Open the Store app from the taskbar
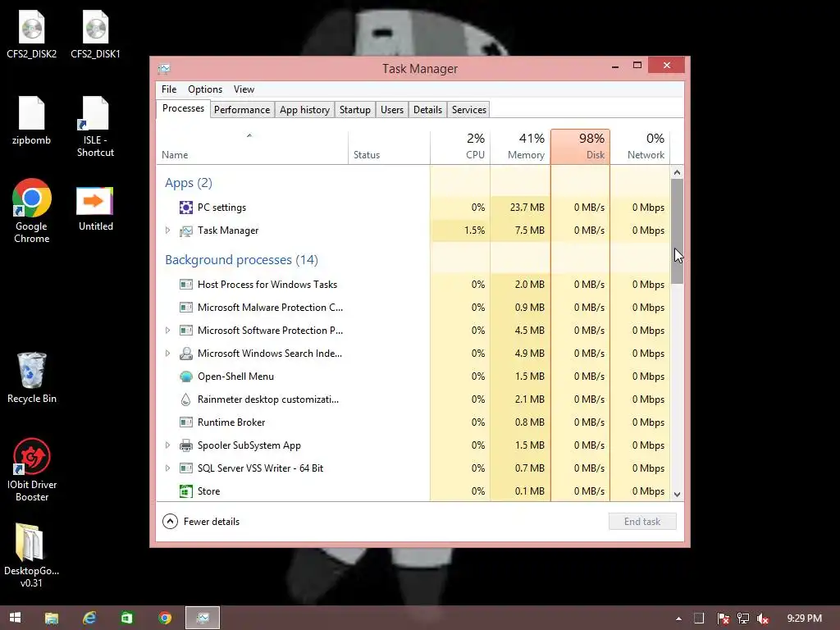 127,619
